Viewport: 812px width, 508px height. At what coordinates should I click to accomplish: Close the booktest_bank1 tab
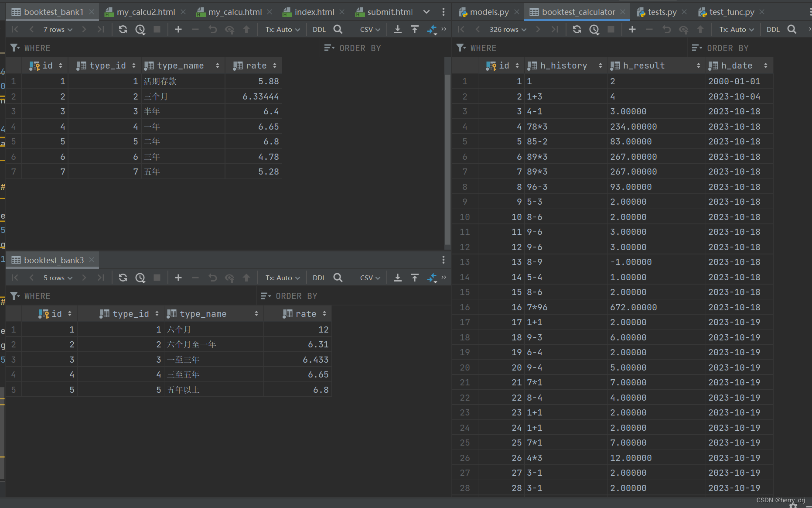tap(92, 12)
